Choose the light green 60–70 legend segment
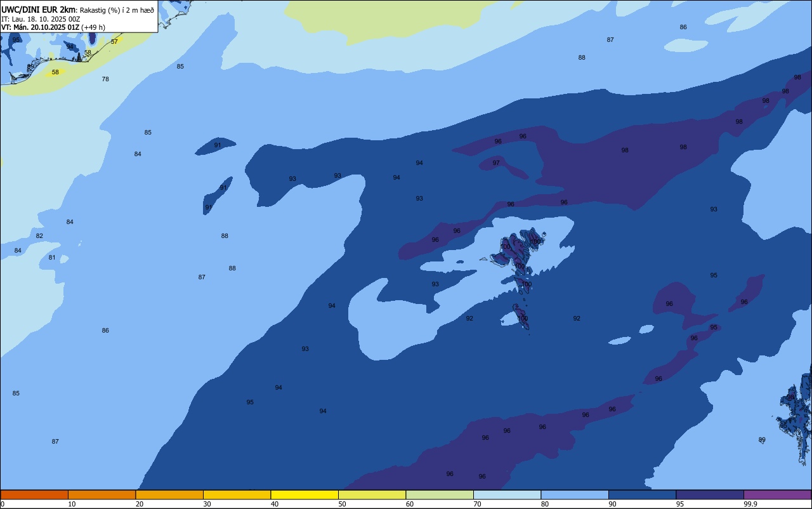 pyautogui.click(x=440, y=494)
